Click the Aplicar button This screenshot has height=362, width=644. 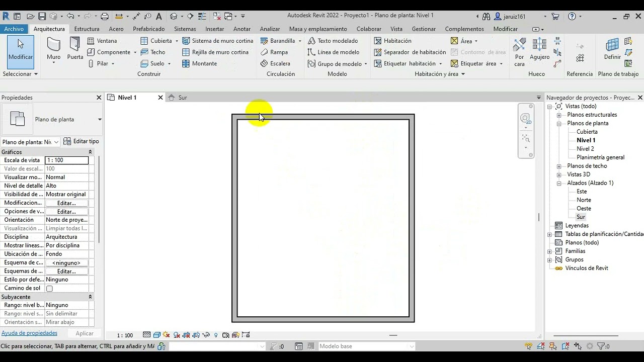pyautogui.click(x=85, y=333)
